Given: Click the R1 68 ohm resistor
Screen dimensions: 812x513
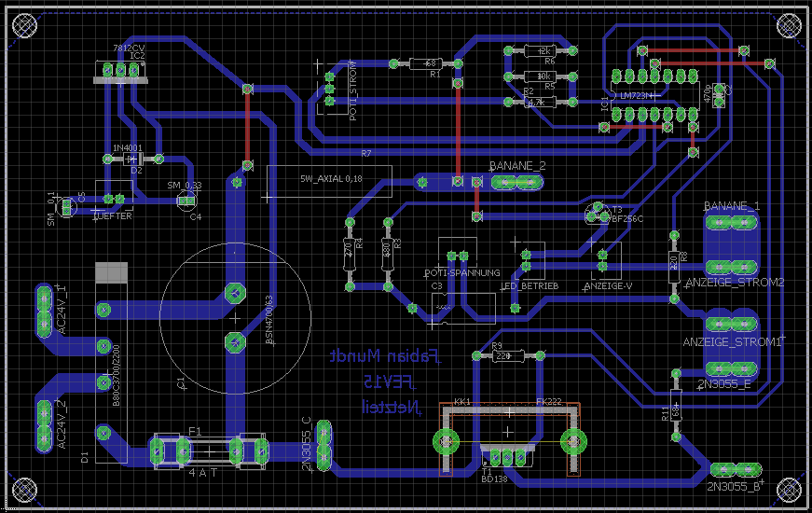Looking at the screenshot, I should point(426,63).
